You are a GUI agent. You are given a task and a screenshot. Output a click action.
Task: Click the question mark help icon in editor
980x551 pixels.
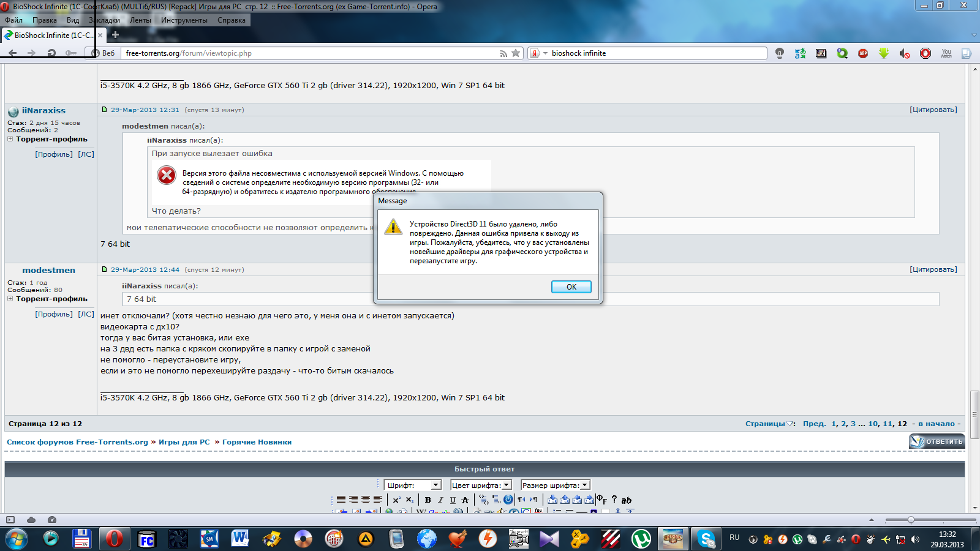click(x=614, y=499)
